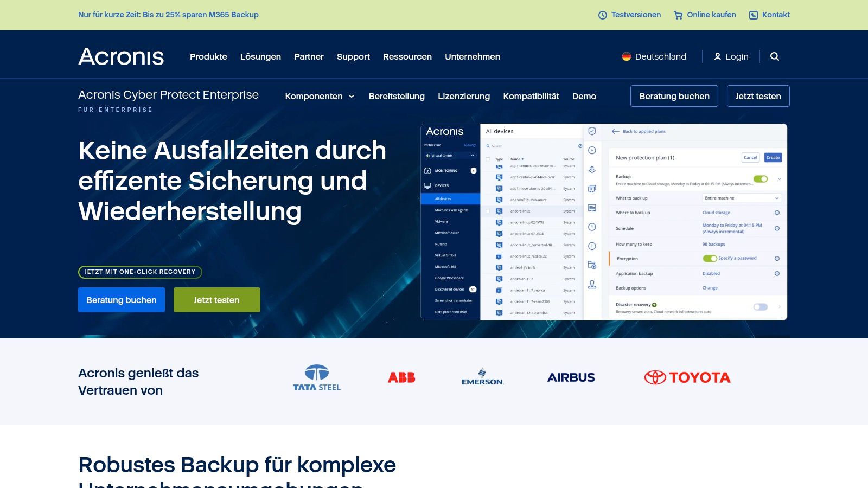Open the Virtual GmbH tenant dropdown
868x488 pixels.
coord(450,156)
